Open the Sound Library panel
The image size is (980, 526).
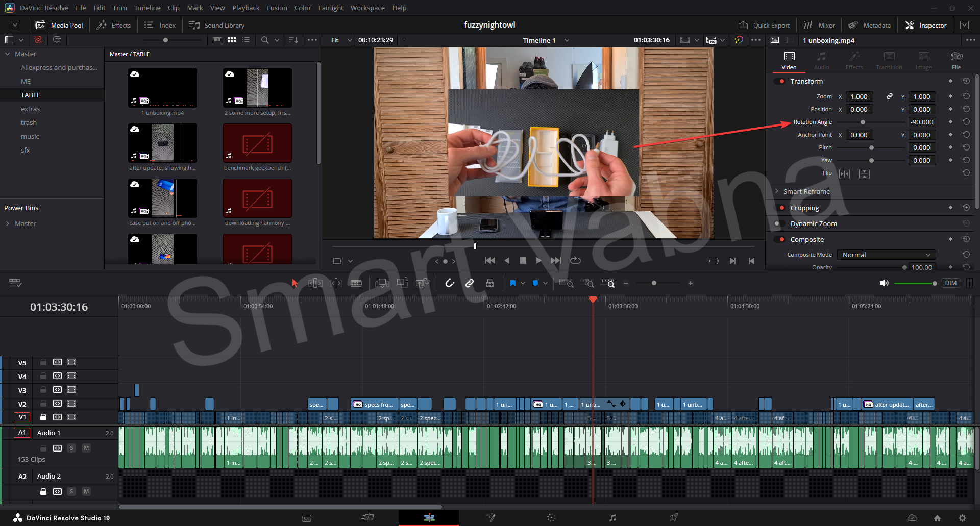point(217,25)
